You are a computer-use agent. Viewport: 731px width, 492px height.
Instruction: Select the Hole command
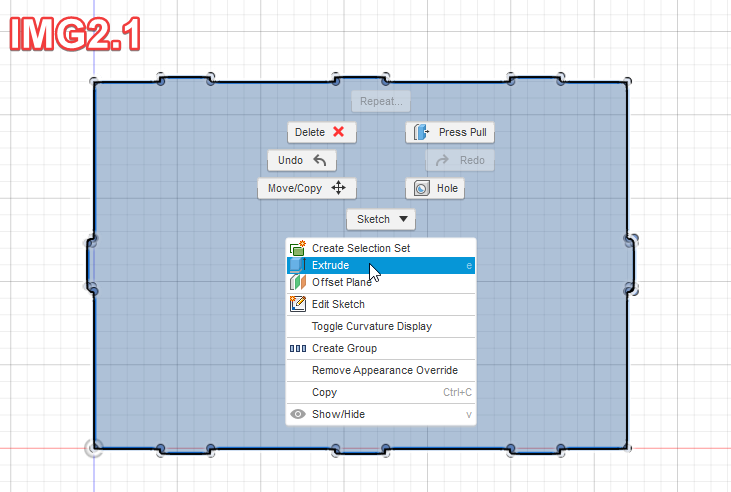435,188
